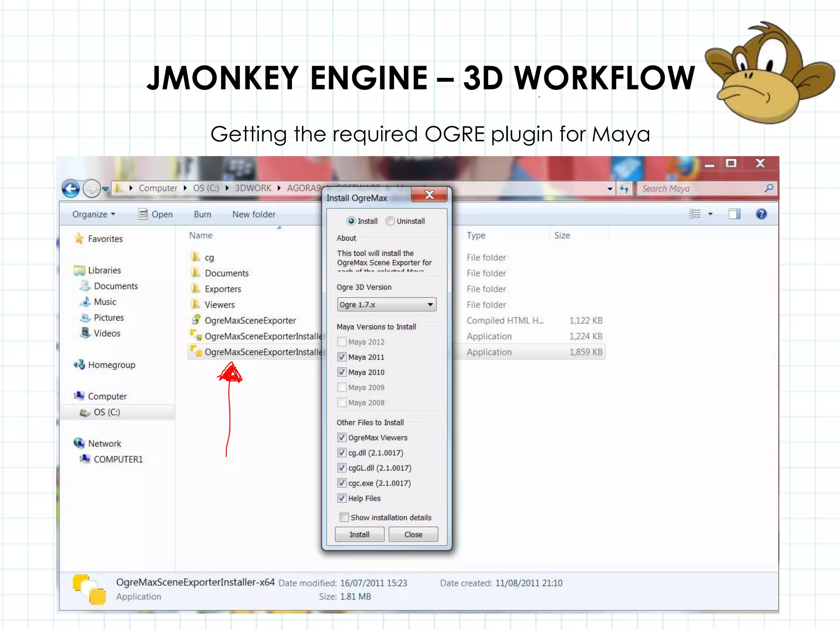Click Burn in the toolbar
840x630 pixels.
coord(202,215)
